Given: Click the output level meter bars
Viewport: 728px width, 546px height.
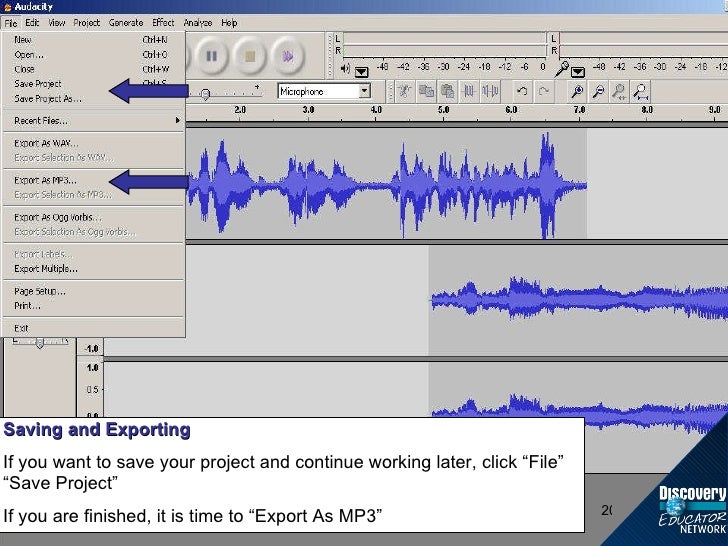Looking at the screenshot, I should (x=445, y=45).
